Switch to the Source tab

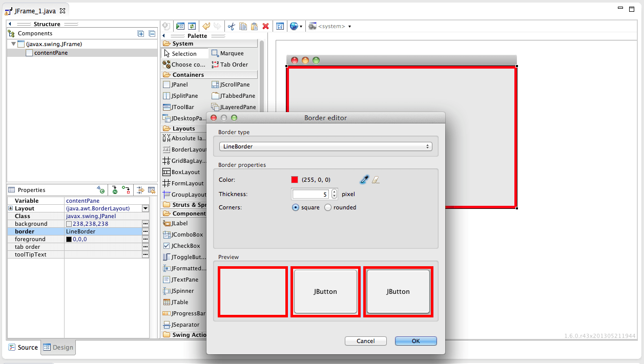[23, 347]
